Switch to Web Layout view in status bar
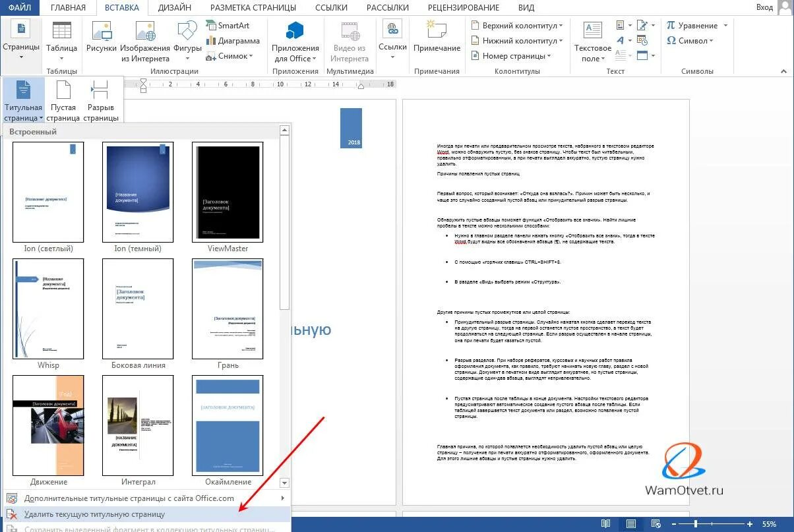 click(x=656, y=524)
